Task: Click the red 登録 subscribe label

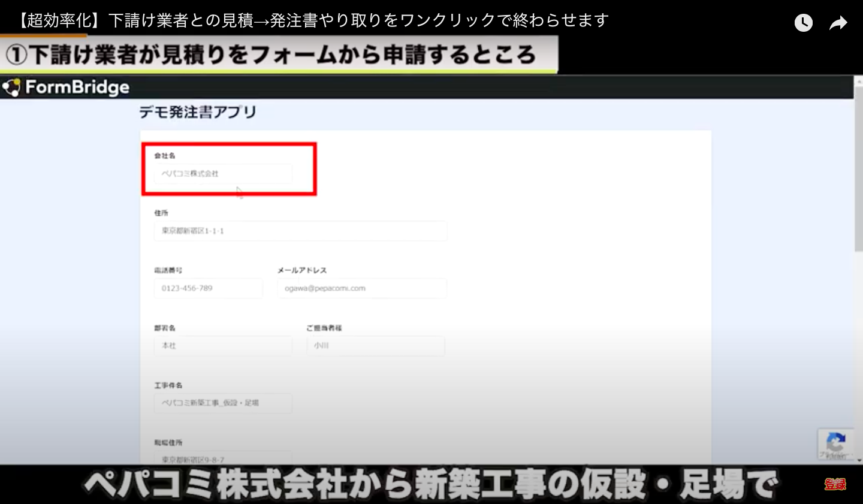Action: coord(835,484)
